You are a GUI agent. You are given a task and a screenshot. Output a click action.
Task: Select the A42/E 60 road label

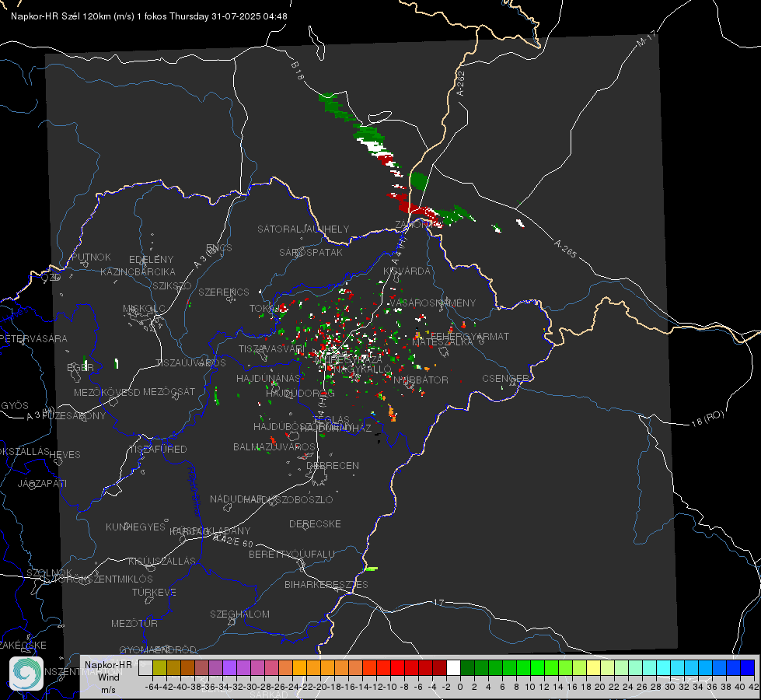click(233, 541)
